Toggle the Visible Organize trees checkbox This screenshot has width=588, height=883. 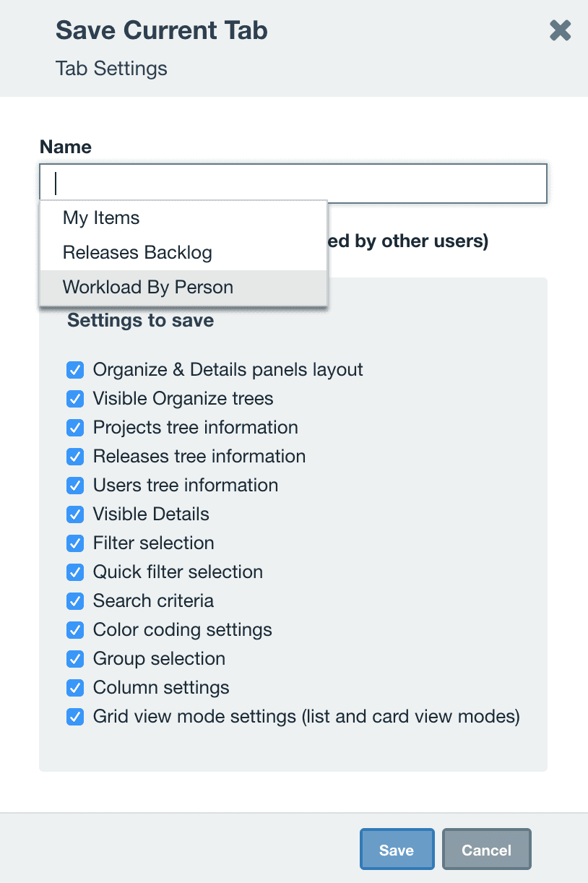[75, 398]
